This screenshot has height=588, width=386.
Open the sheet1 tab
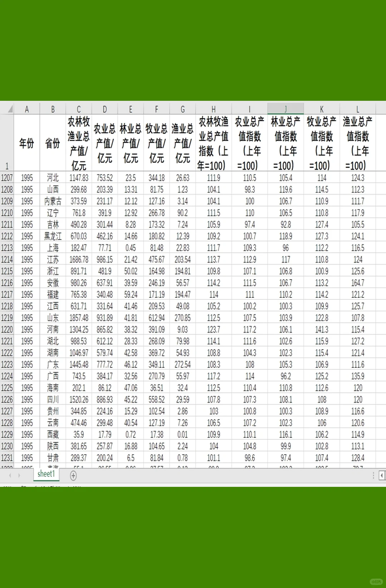(x=46, y=474)
